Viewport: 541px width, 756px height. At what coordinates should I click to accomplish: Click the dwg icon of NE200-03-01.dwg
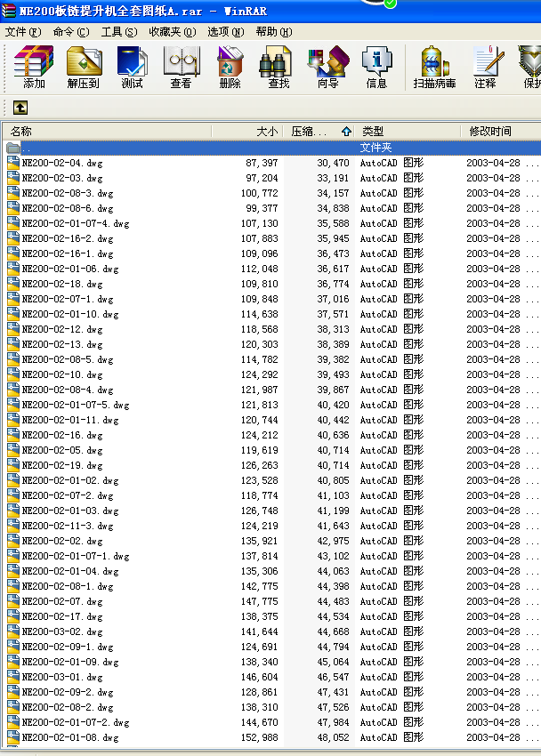tap(13, 677)
